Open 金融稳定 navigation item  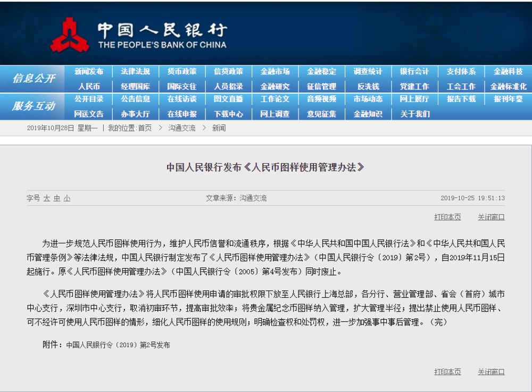click(x=321, y=72)
